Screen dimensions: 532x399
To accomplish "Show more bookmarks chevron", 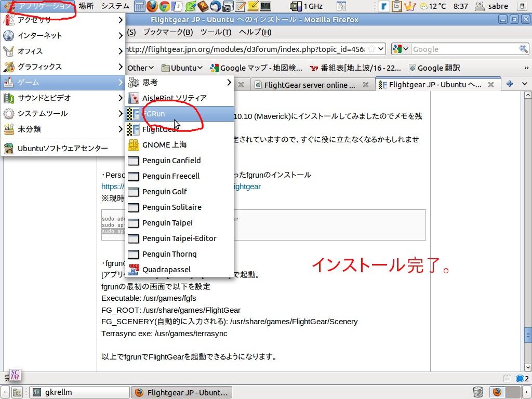I will [526, 68].
